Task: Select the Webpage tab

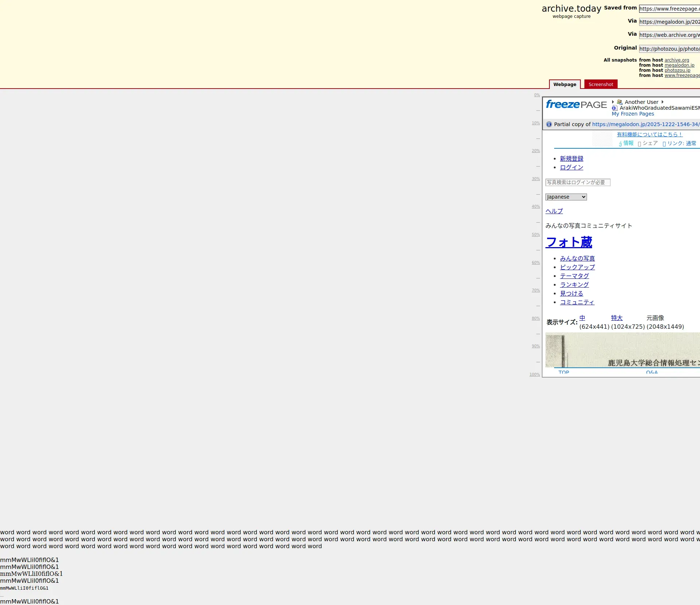Action: click(x=564, y=84)
